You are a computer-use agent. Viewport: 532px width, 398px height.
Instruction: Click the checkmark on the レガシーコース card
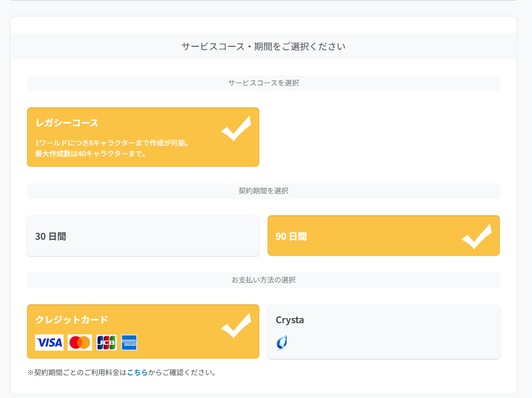coord(236,129)
